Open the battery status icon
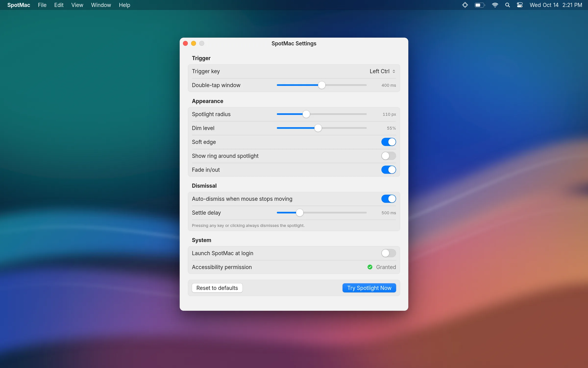 tap(479, 5)
